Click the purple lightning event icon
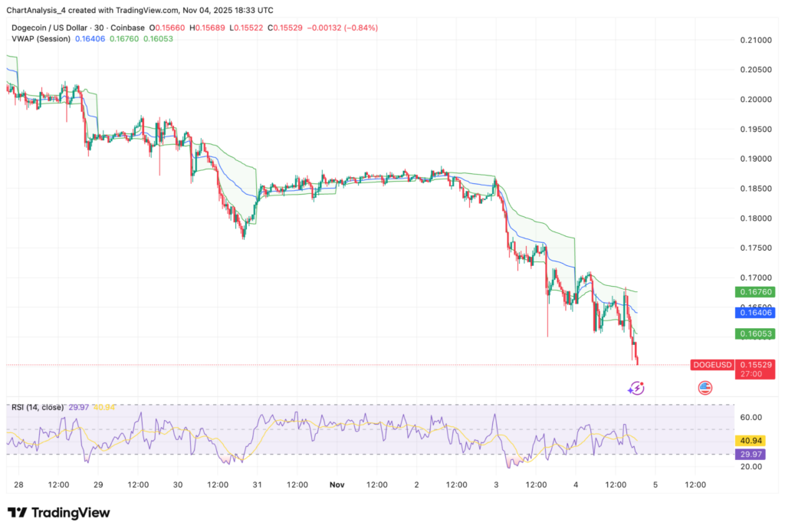The width and height of the screenshot is (785, 532). click(x=636, y=388)
